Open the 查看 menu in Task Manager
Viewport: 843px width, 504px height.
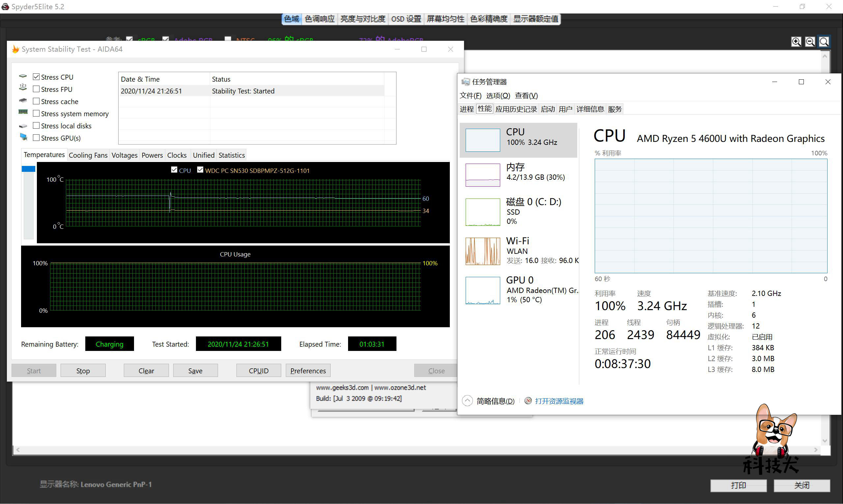[526, 95]
